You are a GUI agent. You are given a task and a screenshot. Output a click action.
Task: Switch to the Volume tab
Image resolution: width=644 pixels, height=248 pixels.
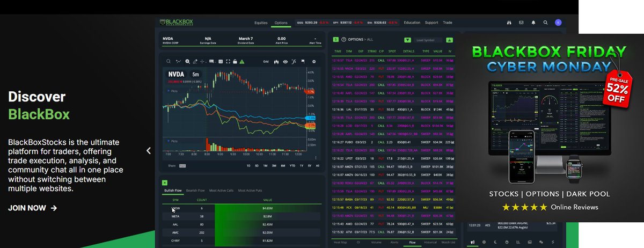(x=376, y=242)
